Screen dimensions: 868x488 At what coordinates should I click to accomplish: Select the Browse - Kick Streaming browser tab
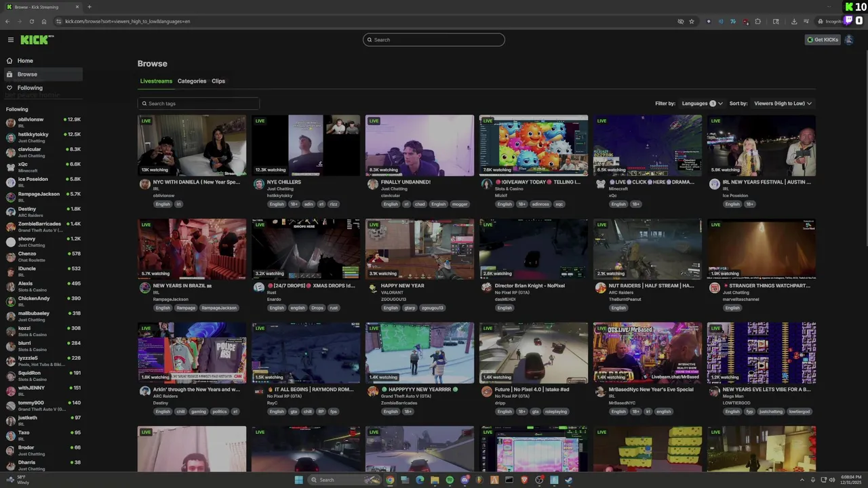(43, 7)
